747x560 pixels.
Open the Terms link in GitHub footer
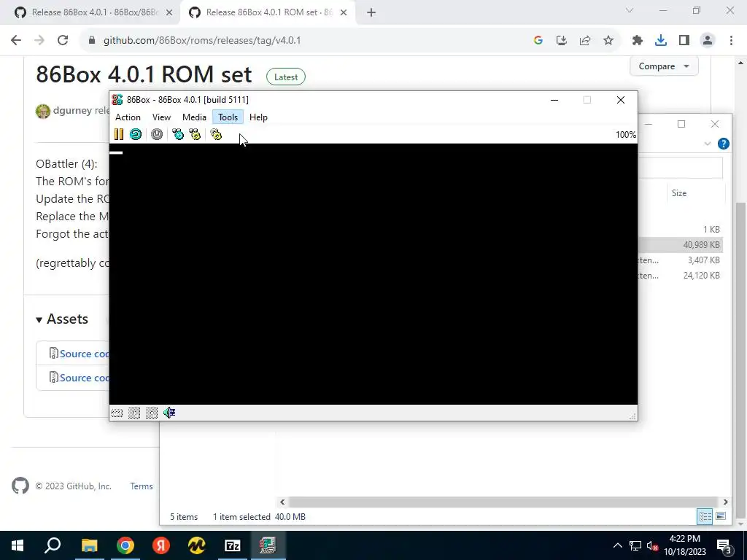click(x=142, y=486)
